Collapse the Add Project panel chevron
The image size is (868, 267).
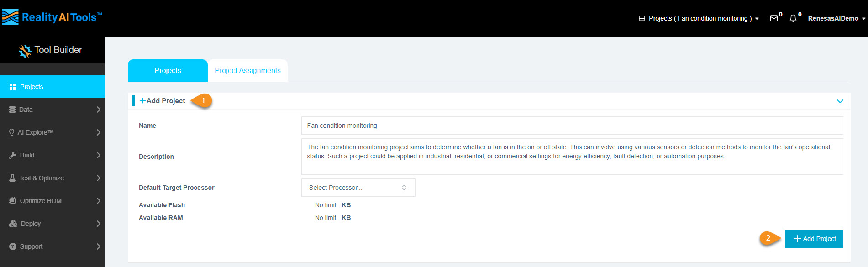(x=840, y=101)
